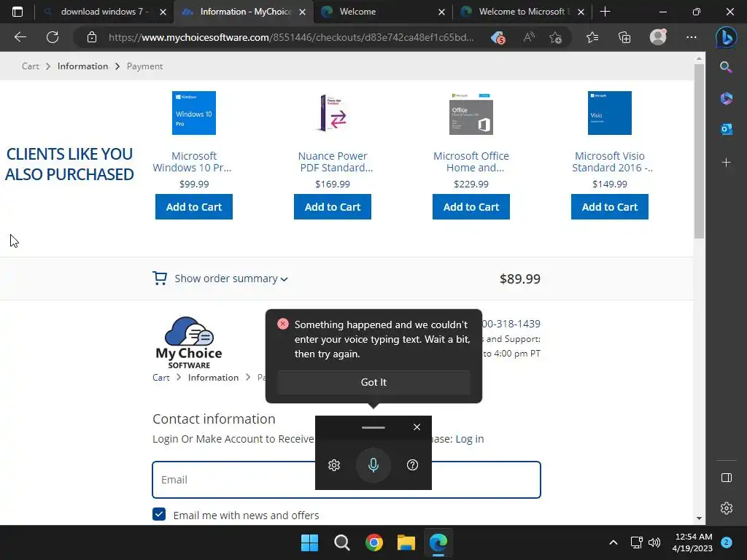Open voice typing settings gear
Image resolution: width=747 pixels, height=560 pixels.
334,465
